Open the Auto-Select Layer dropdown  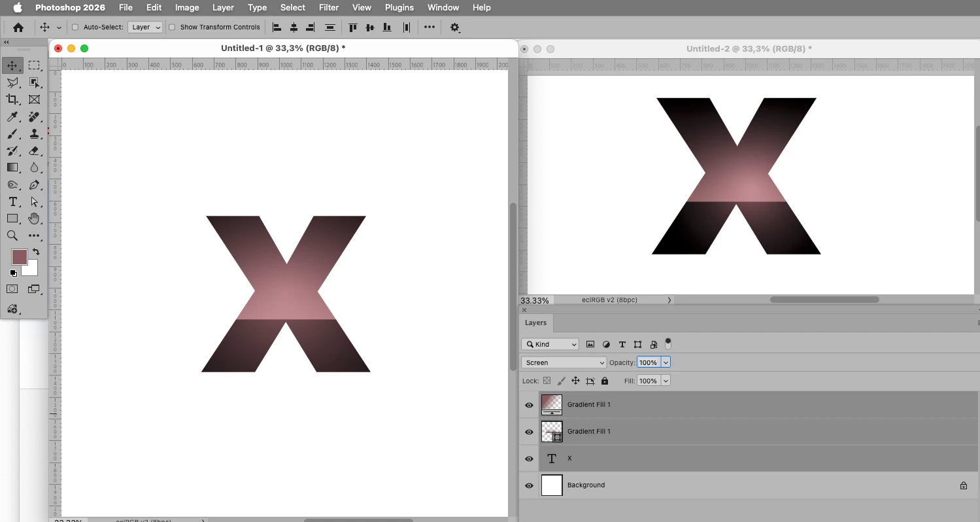click(145, 27)
